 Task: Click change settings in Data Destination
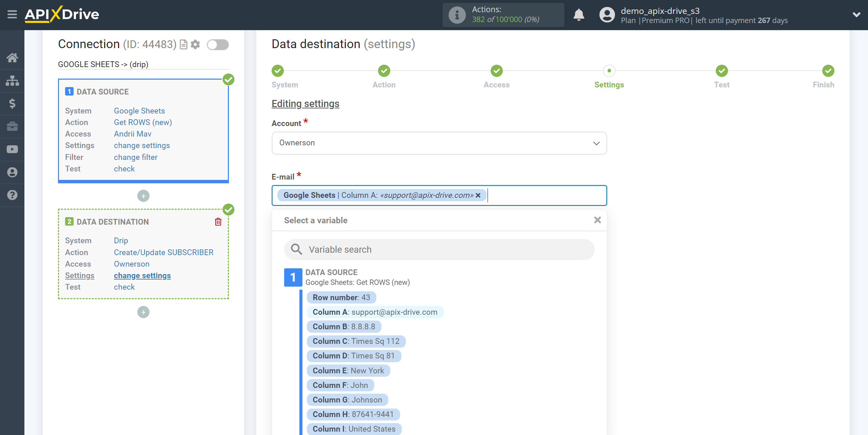(142, 275)
